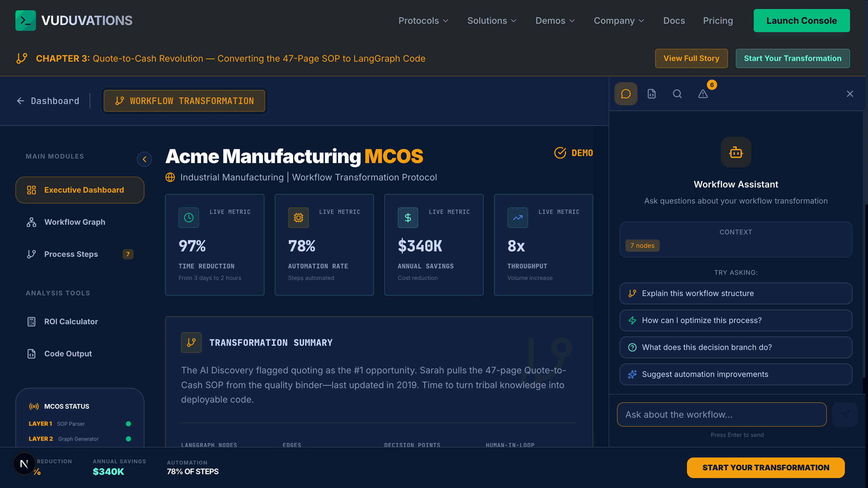Click the Next.js N badge at bottom left
The image size is (868, 488).
24,464
